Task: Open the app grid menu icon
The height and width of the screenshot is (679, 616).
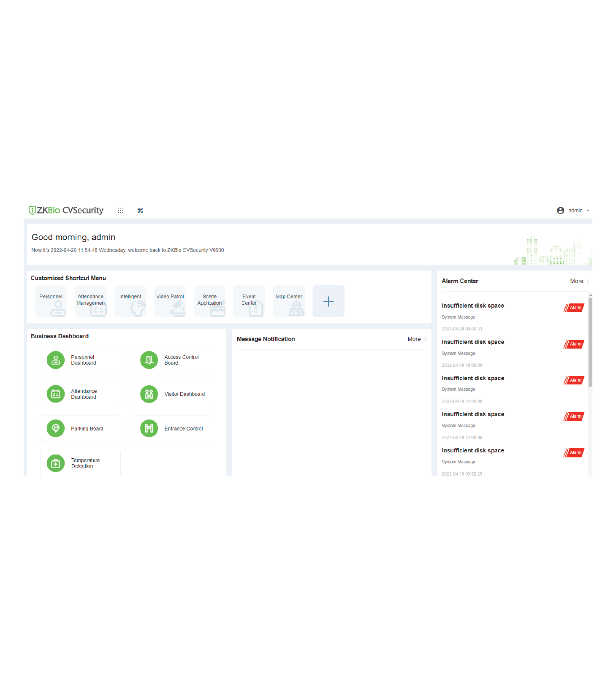Action: click(120, 211)
